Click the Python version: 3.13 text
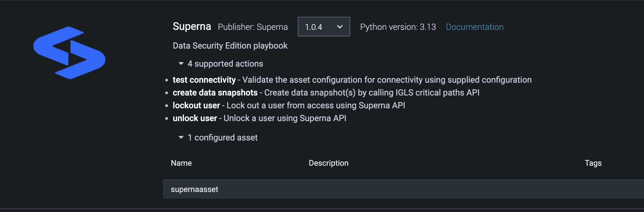 [x=398, y=27]
